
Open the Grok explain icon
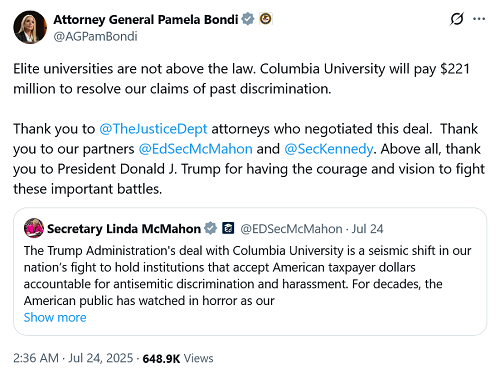pos(456,19)
